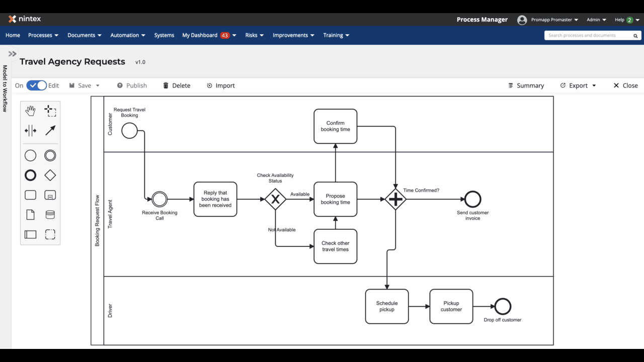644x362 pixels.
Task: Click the Nintex logo
Action: 25,19
